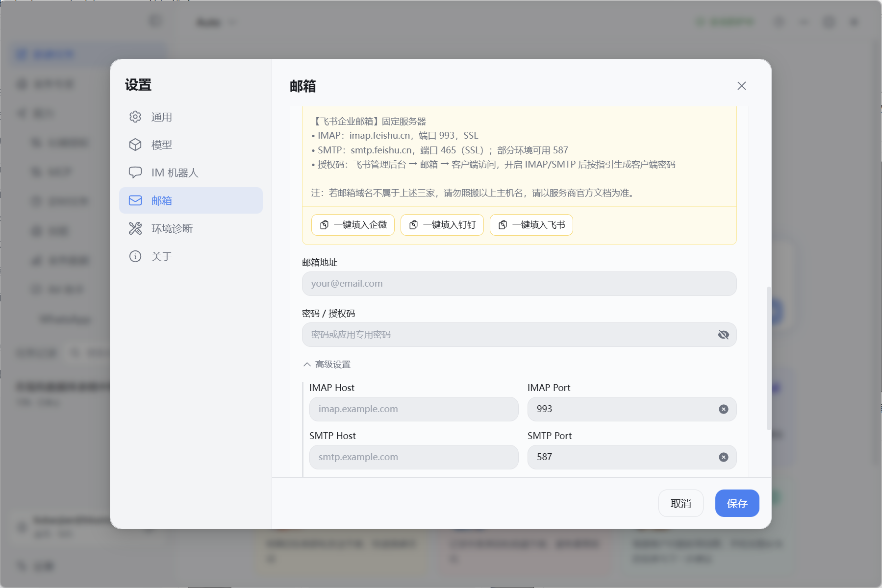Click the envelope icon beside 邮箱
The height and width of the screenshot is (588, 882).
[135, 200]
